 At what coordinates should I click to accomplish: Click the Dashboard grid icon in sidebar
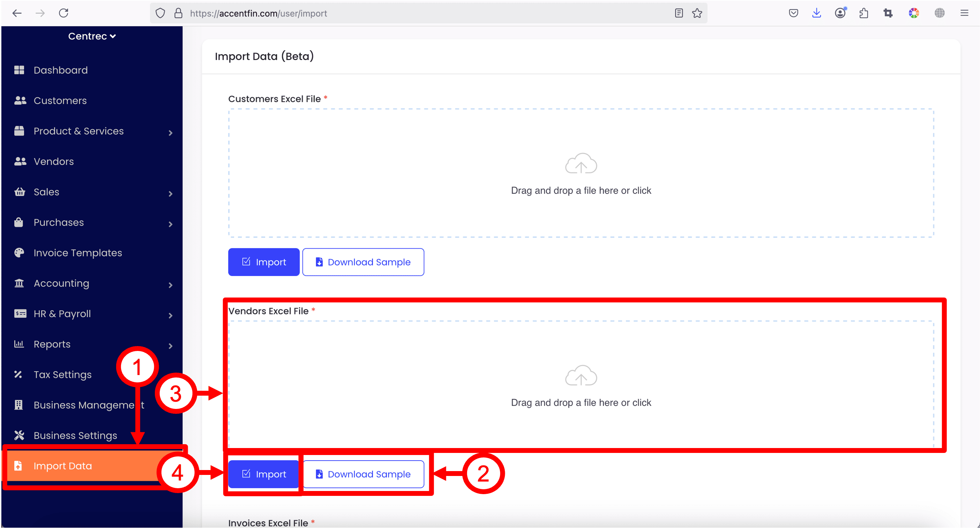click(19, 70)
